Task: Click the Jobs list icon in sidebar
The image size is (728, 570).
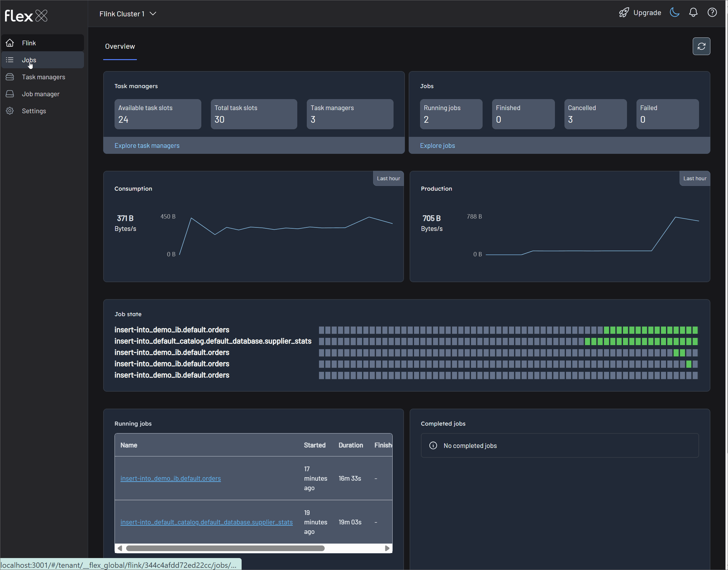Action: (10, 60)
